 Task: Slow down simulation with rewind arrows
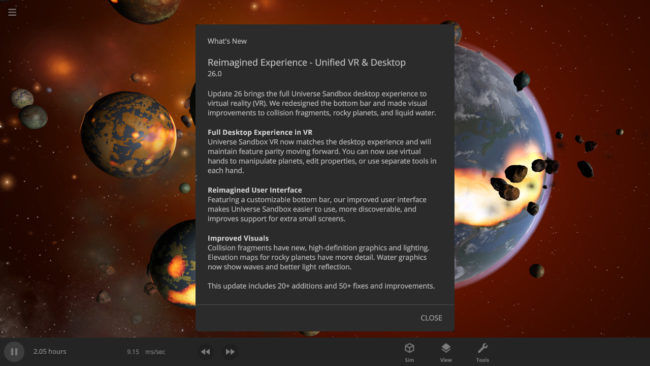pos(206,352)
